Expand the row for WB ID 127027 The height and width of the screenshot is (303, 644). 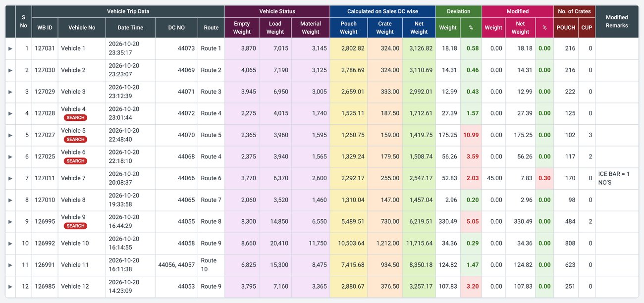pyautogui.click(x=10, y=135)
